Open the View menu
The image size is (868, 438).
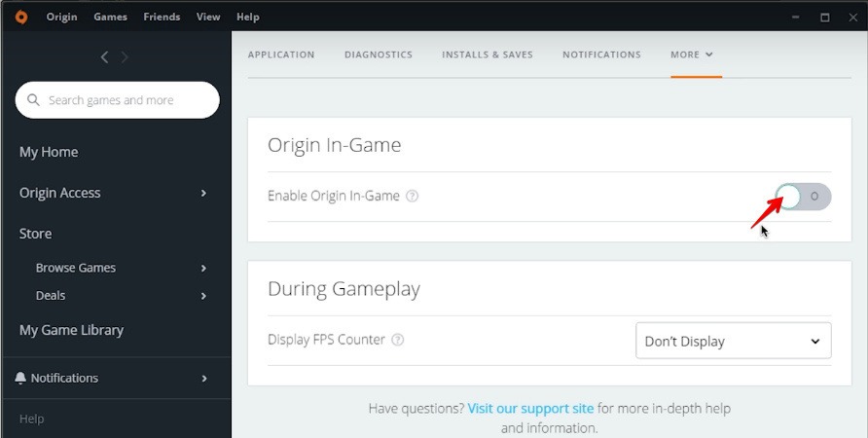pos(208,18)
